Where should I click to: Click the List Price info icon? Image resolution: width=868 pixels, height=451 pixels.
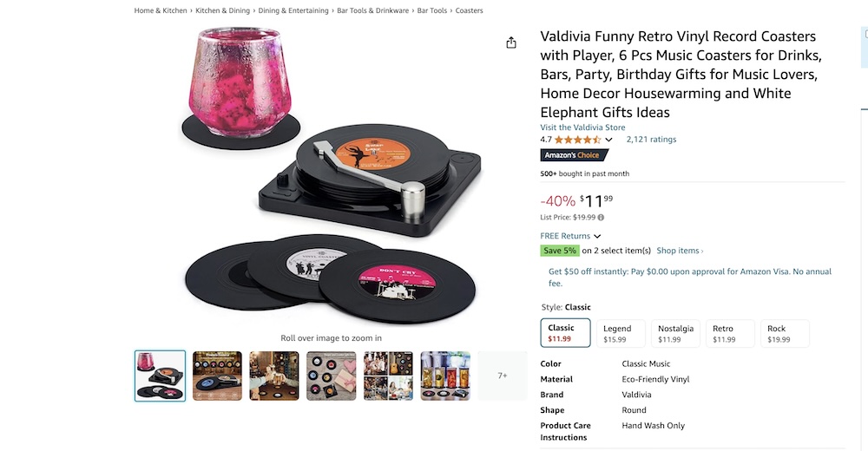click(x=601, y=218)
